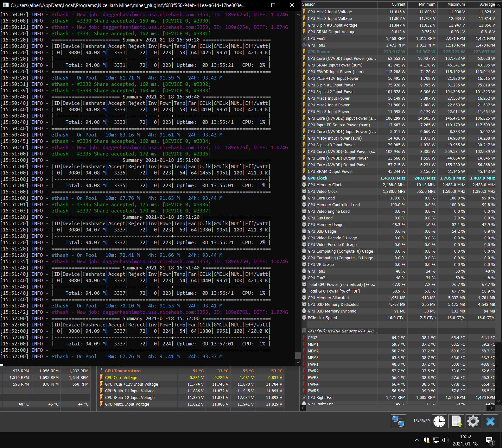Click the GPU Power current value 223.917 W
Viewport: 502px width, 448px height.
(x=394, y=52)
